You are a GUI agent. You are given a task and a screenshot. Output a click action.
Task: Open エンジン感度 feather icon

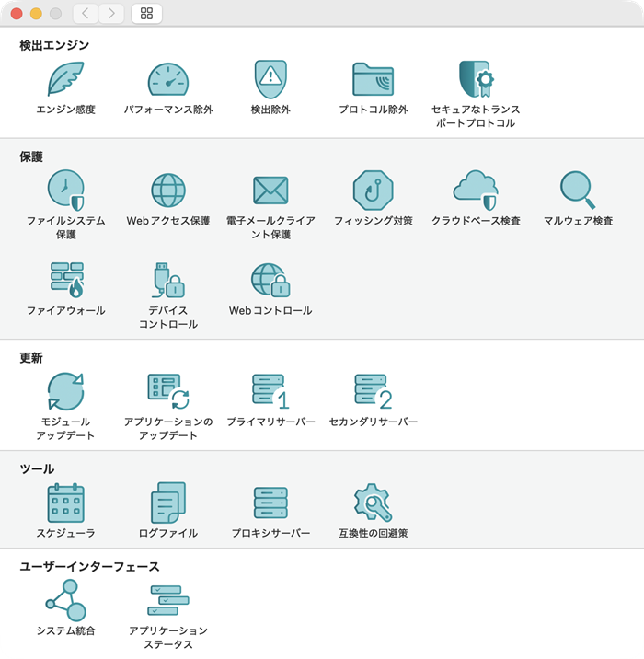click(x=65, y=79)
